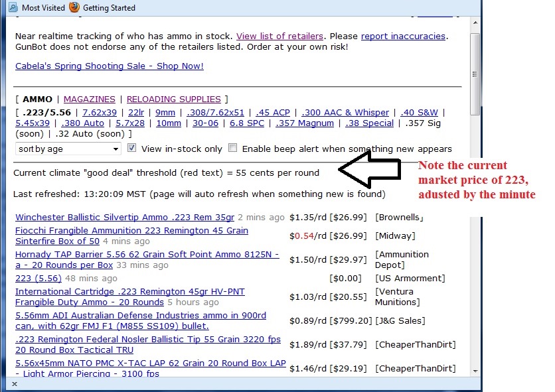Select the .45 ACP caliber link

coord(272,113)
